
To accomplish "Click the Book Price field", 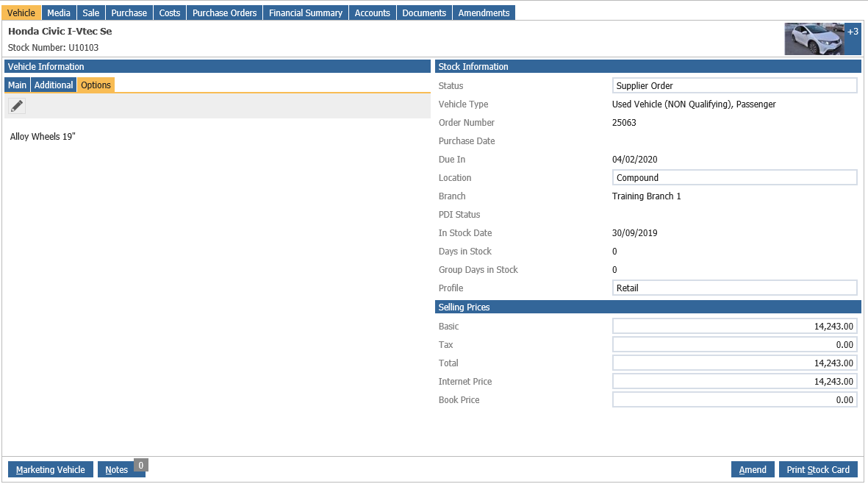I will [734, 399].
